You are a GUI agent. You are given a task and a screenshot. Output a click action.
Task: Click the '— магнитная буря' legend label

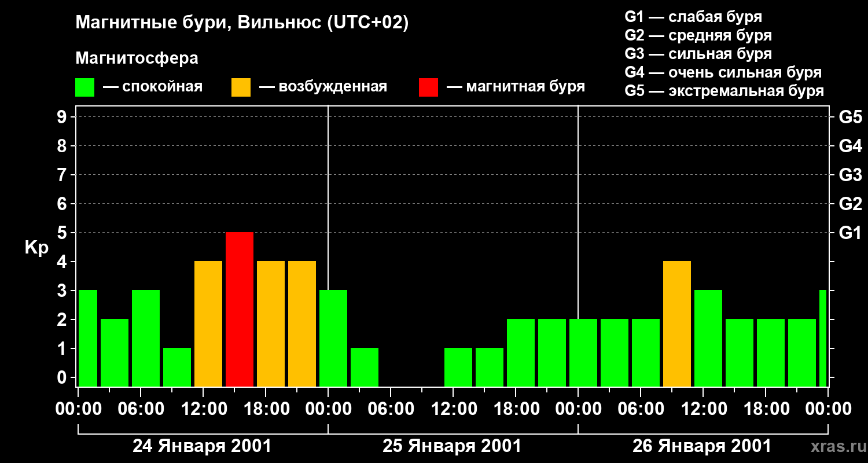(x=516, y=87)
